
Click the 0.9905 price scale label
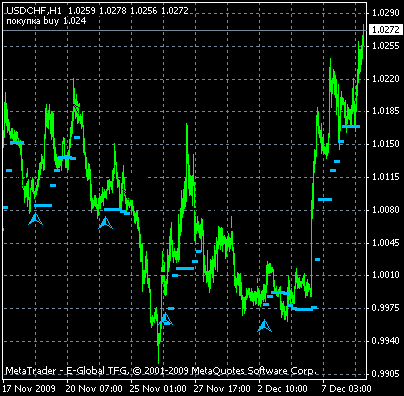[x=386, y=374]
